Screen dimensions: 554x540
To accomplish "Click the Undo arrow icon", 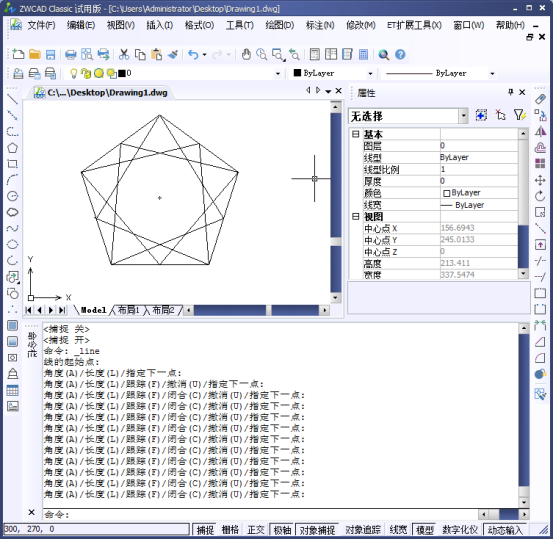I will point(193,54).
